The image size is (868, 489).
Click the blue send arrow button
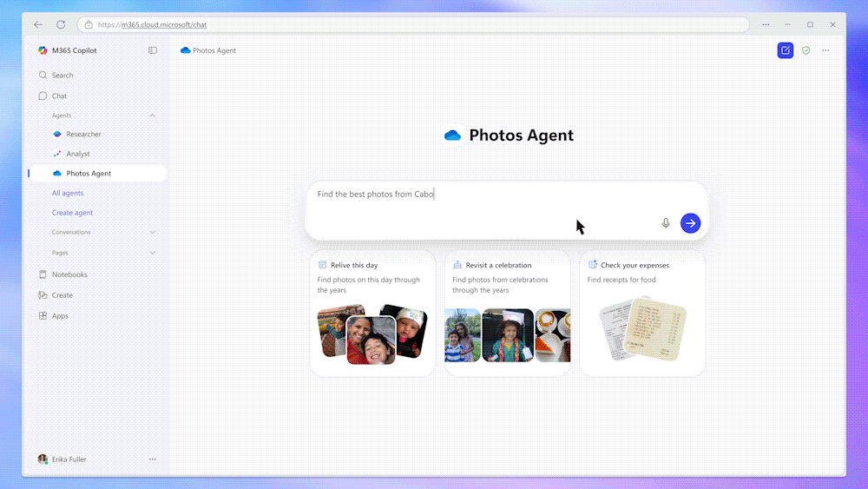tap(690, 223)
